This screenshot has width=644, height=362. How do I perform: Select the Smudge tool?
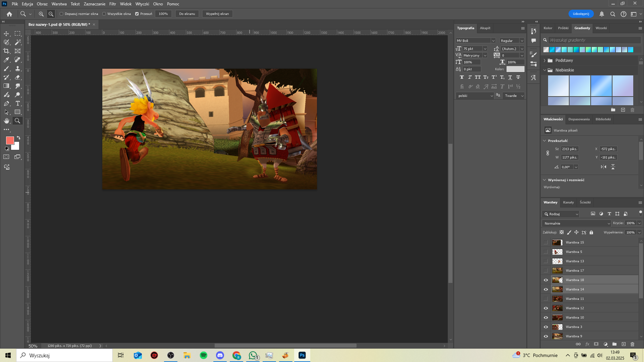coord(18,86)
